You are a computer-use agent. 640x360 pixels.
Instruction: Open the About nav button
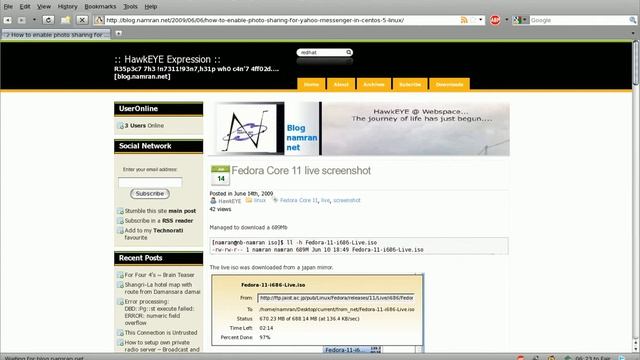341,84
